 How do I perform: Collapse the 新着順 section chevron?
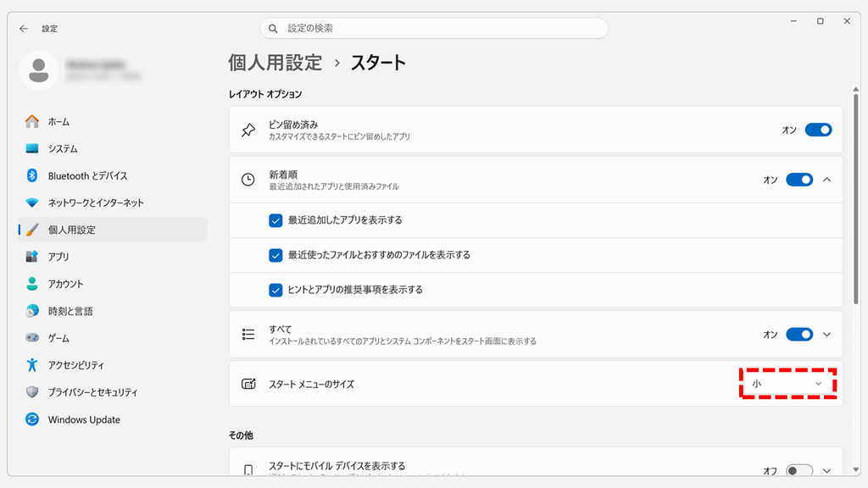point(827,180)
